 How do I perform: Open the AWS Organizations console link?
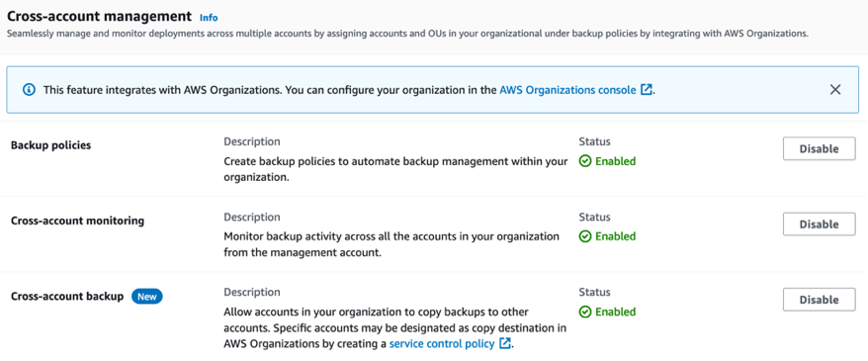(x=567, y=90)
